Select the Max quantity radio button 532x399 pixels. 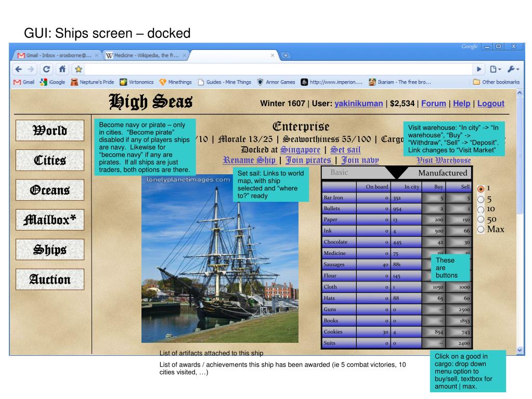click(x=481, y=229)
